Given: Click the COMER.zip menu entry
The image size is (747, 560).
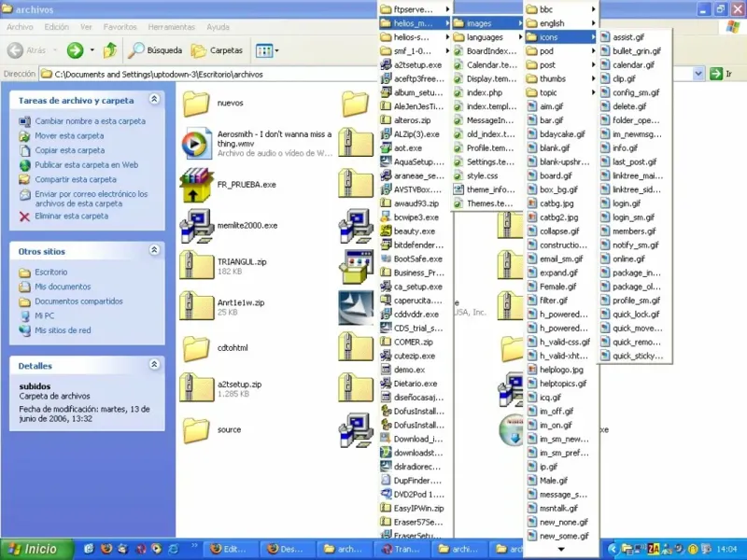Looking at the screenshot, I should click(415, 342).
